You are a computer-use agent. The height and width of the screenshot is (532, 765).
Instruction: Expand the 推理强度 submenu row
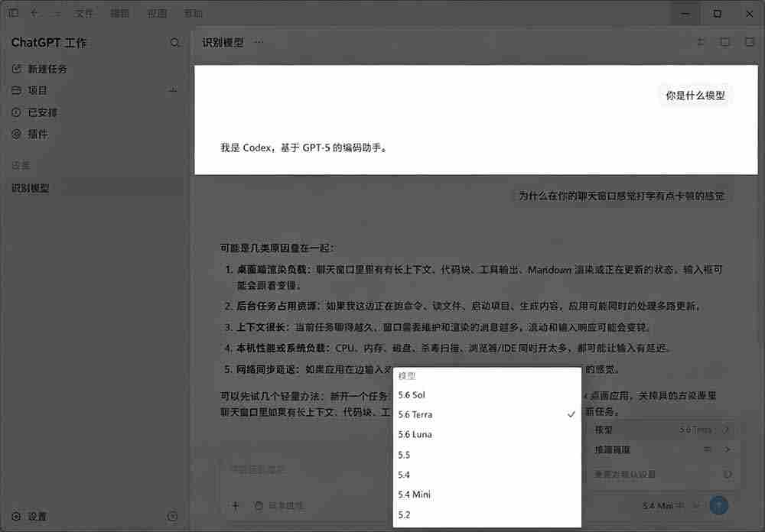[662, 449]
